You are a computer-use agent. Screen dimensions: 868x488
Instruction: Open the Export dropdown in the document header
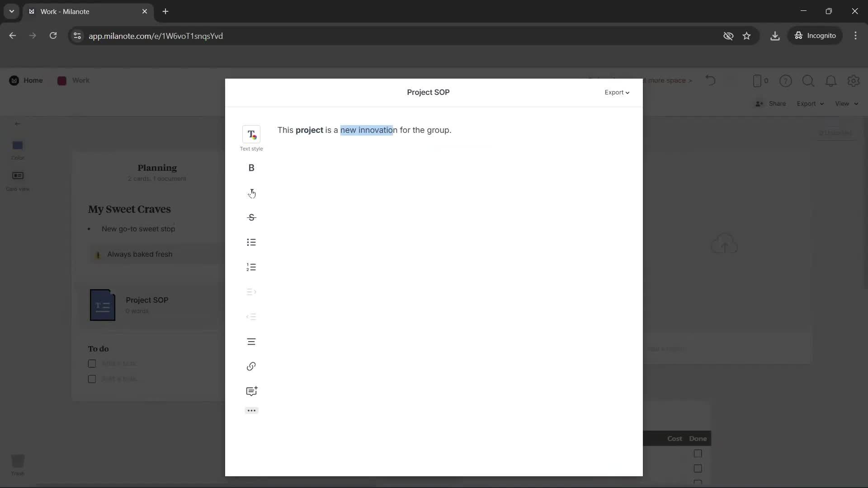617,92
